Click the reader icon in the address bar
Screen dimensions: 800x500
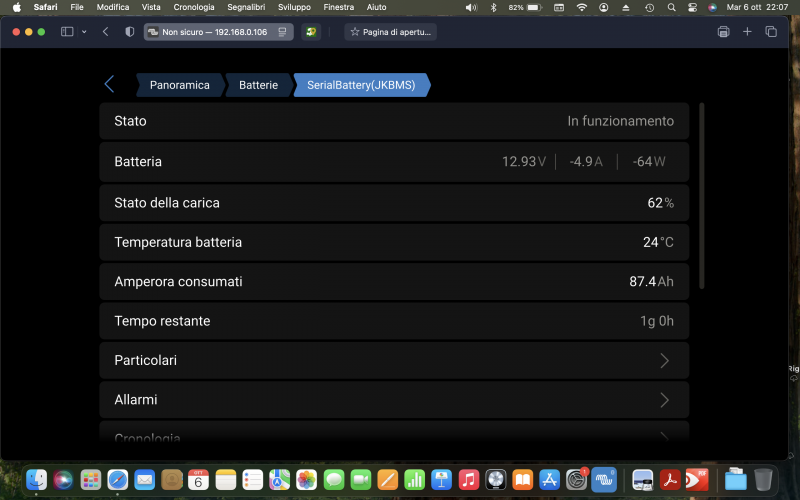[282, 32]
